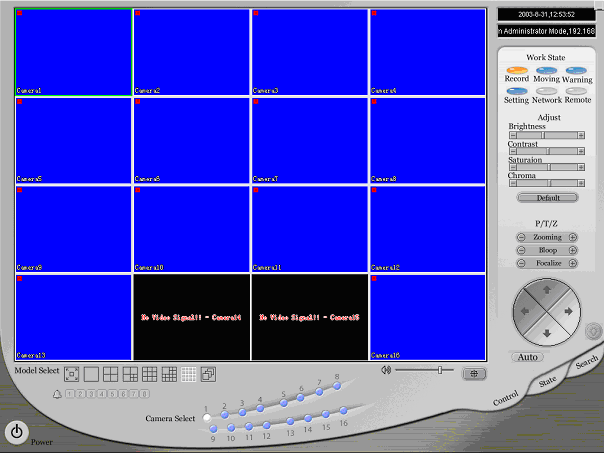Click the volume speaker icon
The height and width of the screenshot is (453, 604).
click(386, 370)
